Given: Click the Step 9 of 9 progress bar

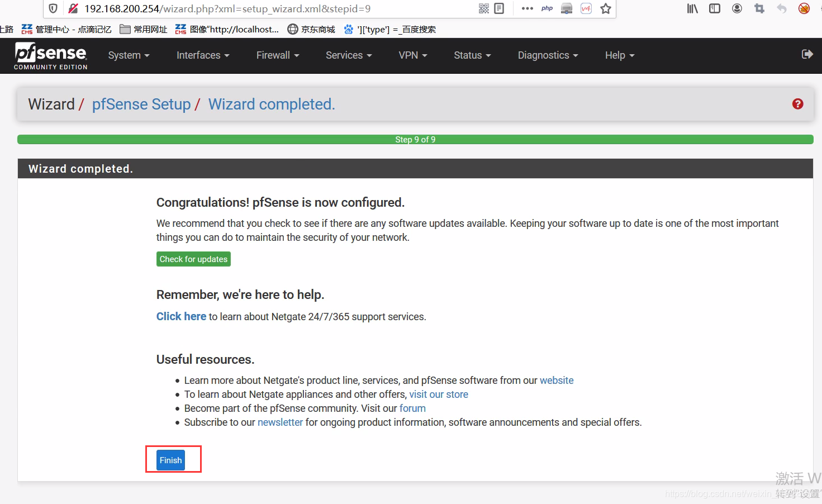Looking at the screenshot, I should click(415, 139).
